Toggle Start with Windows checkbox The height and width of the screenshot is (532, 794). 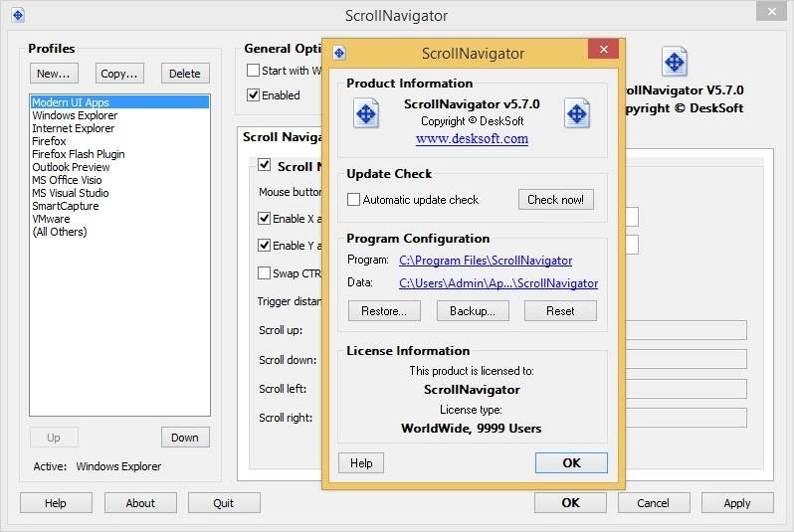pos(253,70)
